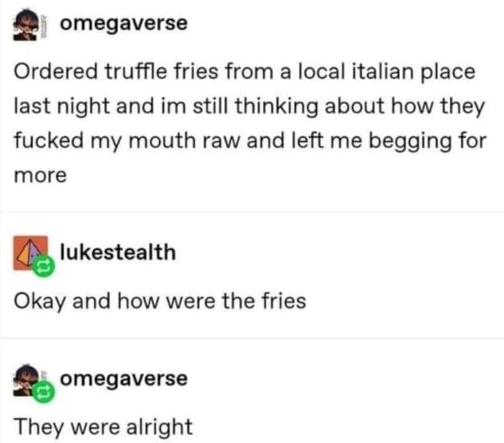
Task: Click the green reblog badge on bottom omegaverse avatar
Action: (44, 392)
